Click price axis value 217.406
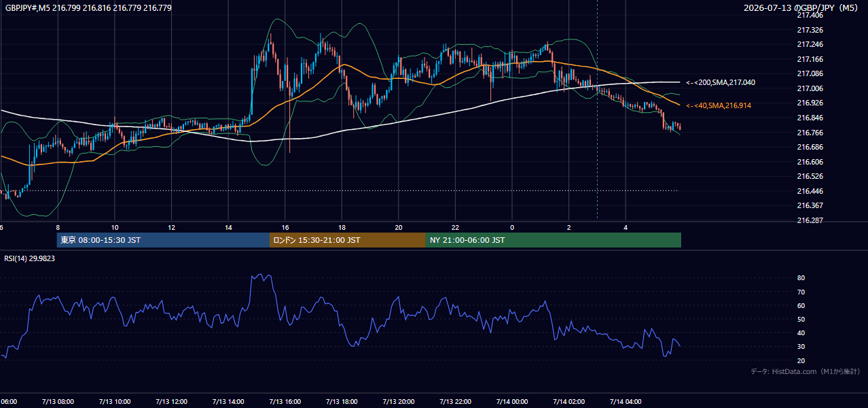Viewport: 868px width, 408px height. point(810,15)
